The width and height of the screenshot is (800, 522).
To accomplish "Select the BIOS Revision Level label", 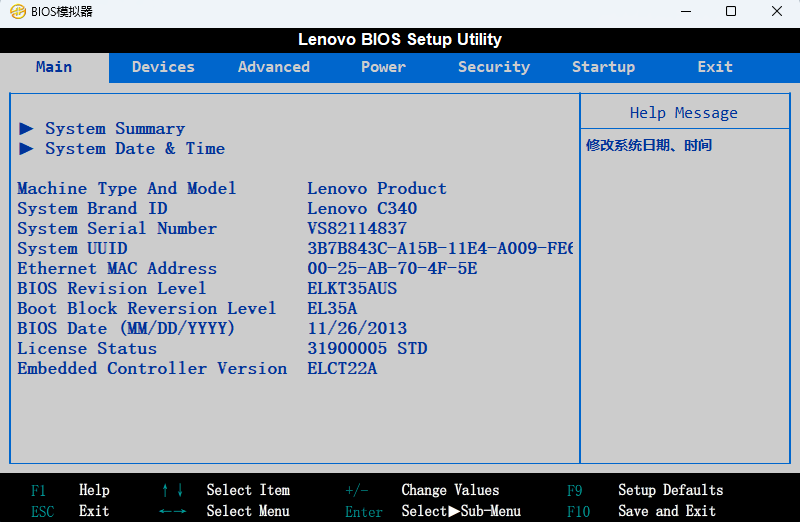I will [112, 288].
